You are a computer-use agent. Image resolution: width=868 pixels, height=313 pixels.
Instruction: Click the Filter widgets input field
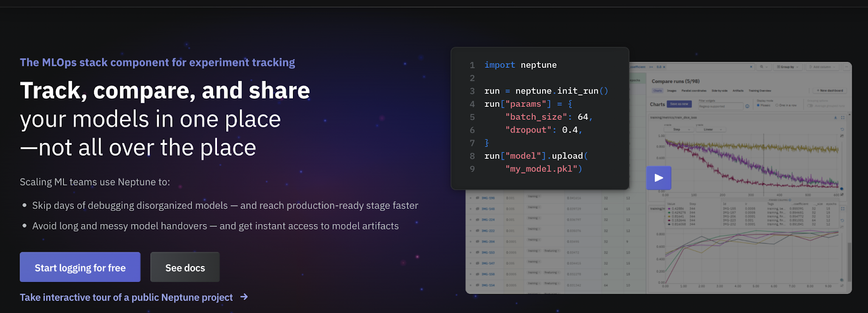720,106
